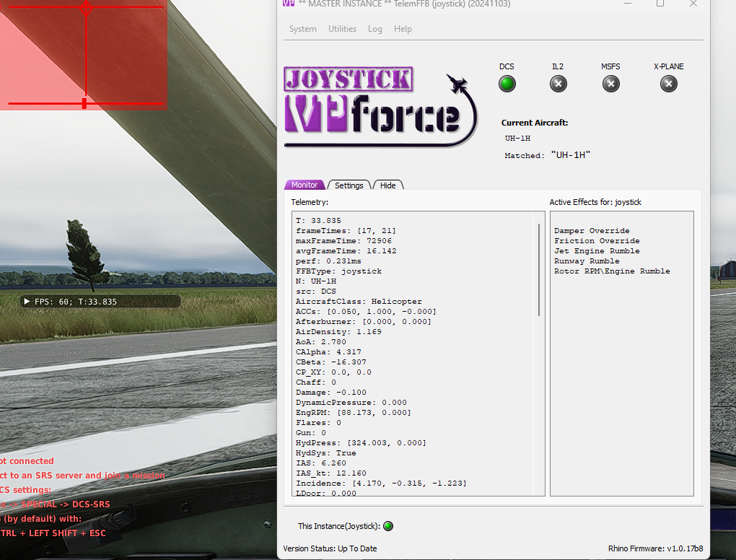Click the 'Damper Override' active effect

(592, 230)
